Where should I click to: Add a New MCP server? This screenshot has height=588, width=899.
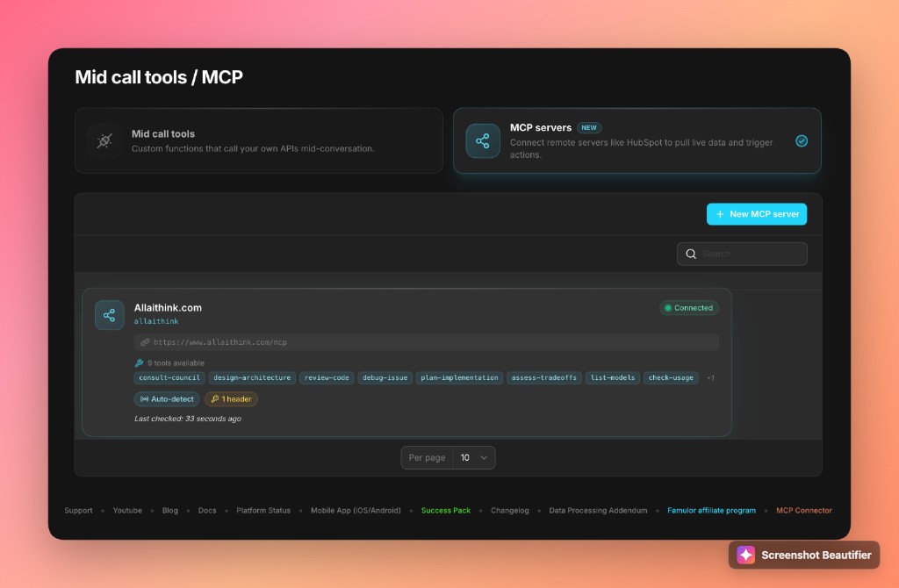click(x=756, y=214)
